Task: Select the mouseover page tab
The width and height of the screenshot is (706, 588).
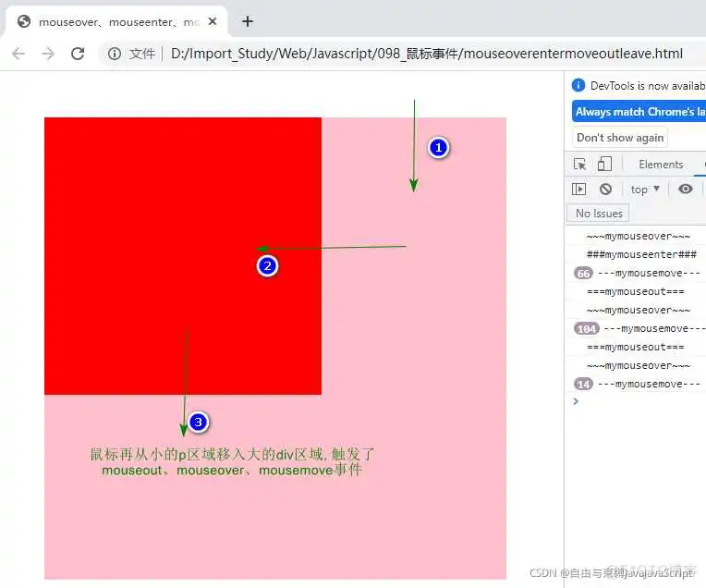Action: tap(116, 21)
